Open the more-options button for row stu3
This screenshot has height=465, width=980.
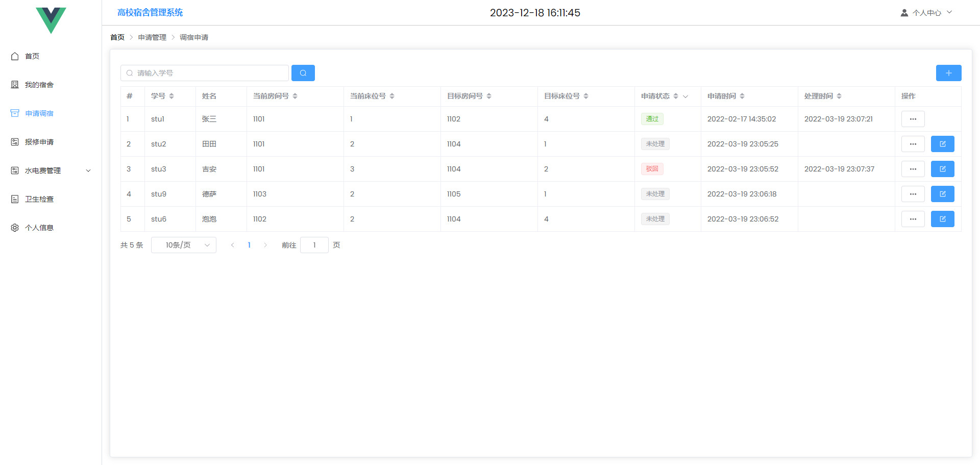coord(913,169)
